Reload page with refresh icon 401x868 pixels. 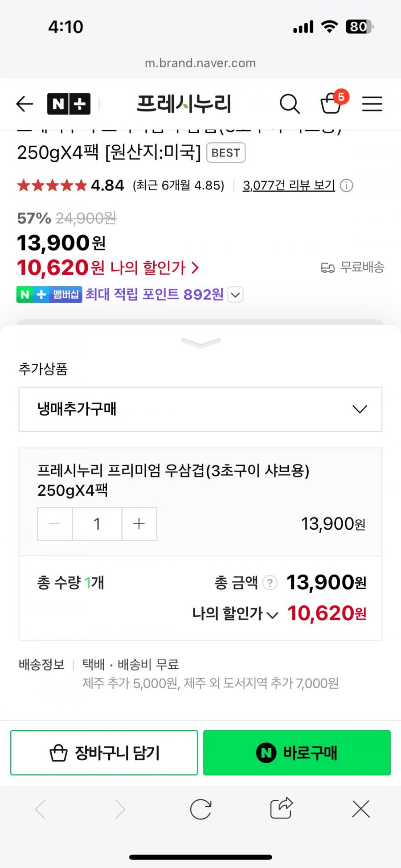click(200, 809)
